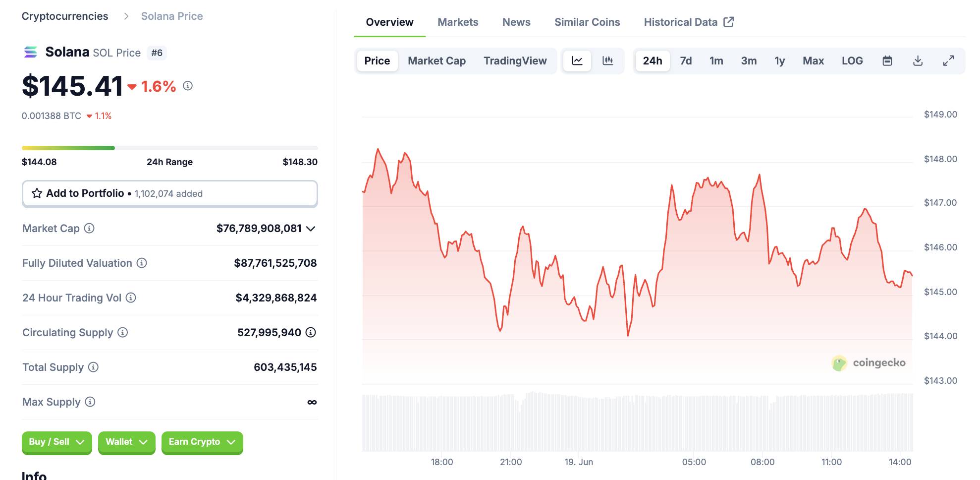
Task: Open the Fully Diluted Valuation info icon
Action: point(142,263)
